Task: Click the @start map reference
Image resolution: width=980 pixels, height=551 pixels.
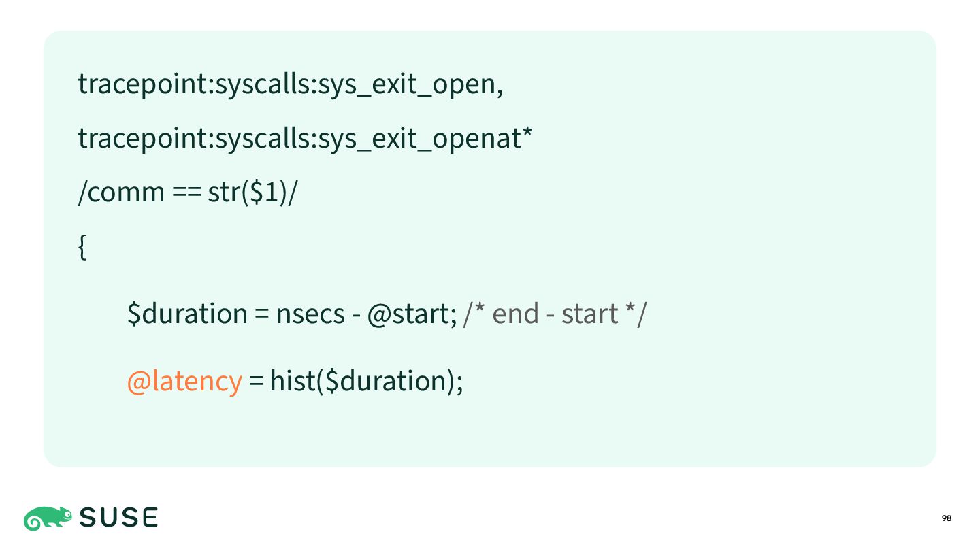Action: [408, 314]
